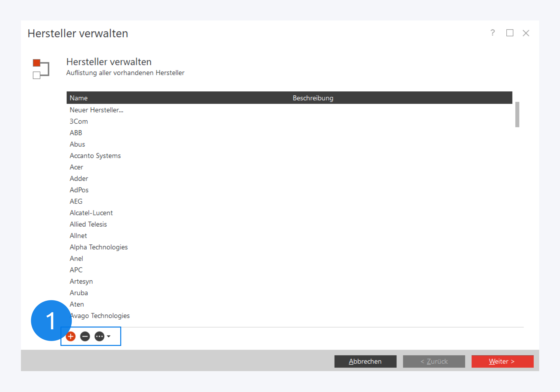Select Alpha Technologies manufacturer
Screen dimensions: 560x392
pos(98,247)
